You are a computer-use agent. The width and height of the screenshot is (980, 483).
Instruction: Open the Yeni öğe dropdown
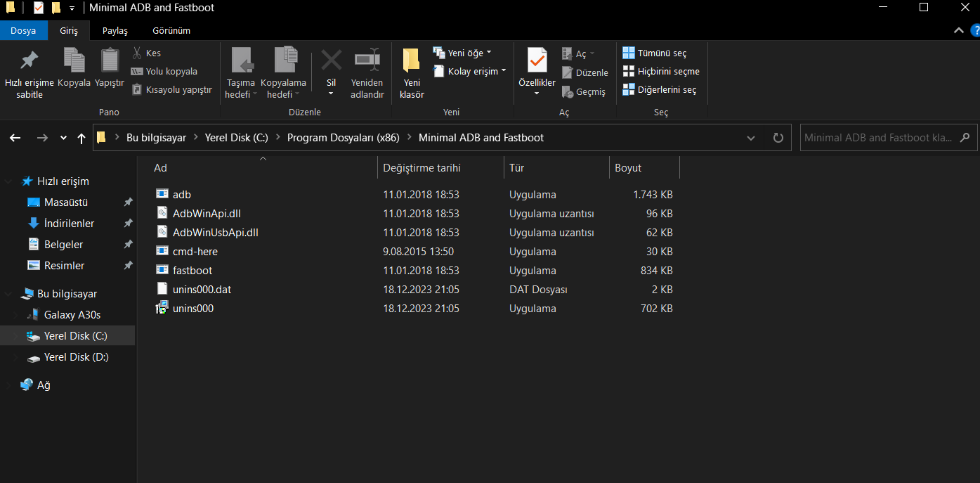click(462, 53)
